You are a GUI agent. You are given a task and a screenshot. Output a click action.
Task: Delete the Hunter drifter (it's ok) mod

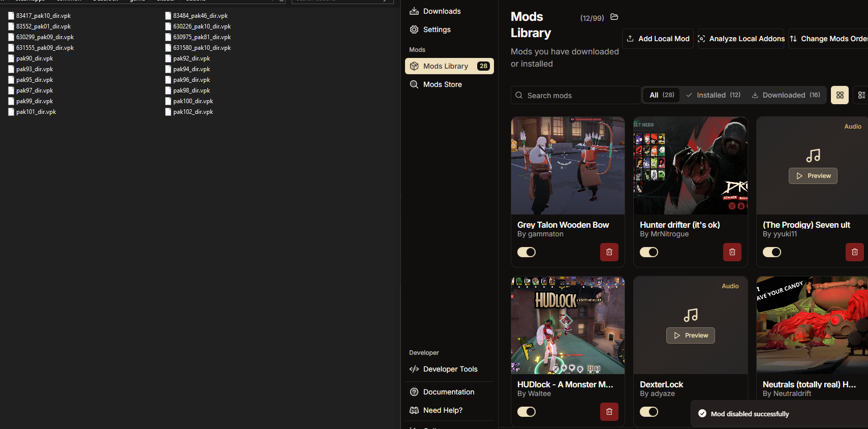732,252
